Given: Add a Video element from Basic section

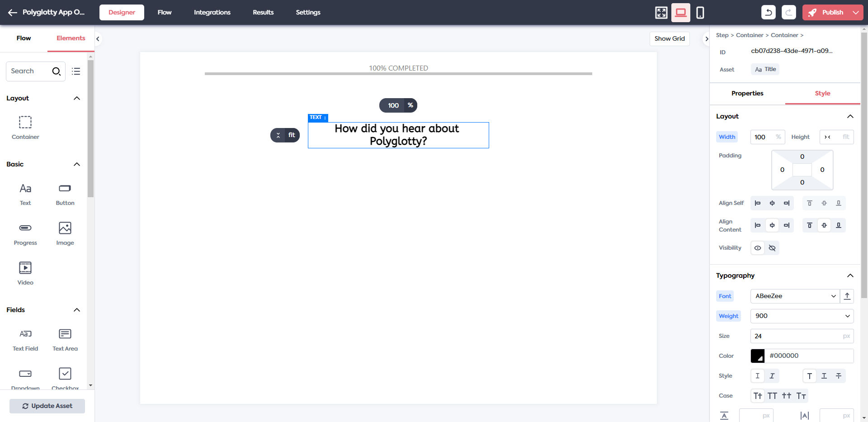Looking at the screenshot, I should tap(25, 272).
